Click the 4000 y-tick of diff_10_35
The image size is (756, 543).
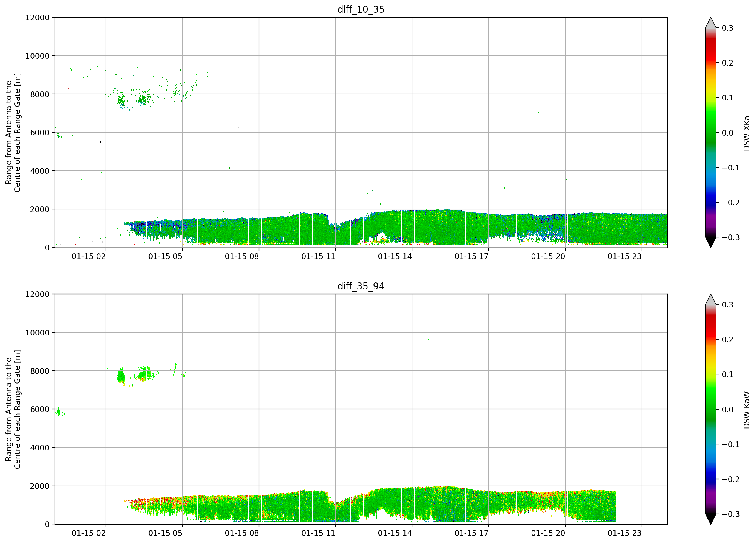[x=40, y=171]
